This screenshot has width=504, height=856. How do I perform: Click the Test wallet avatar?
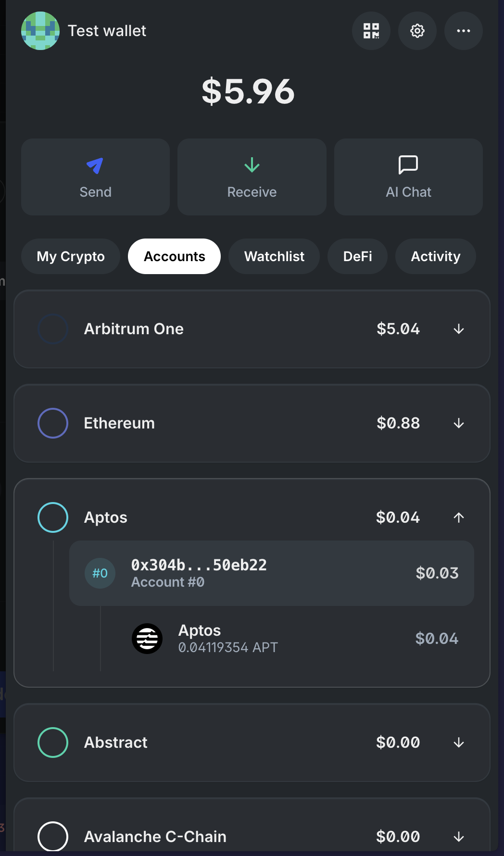40,31
